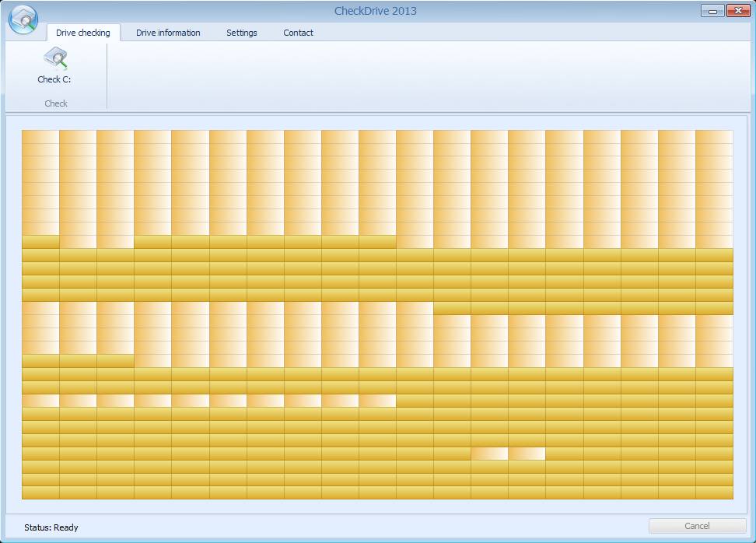This screenshot has width=756, height=543.
Task: Click leftmost block in the single-row light strip
Action: point(40,401)
